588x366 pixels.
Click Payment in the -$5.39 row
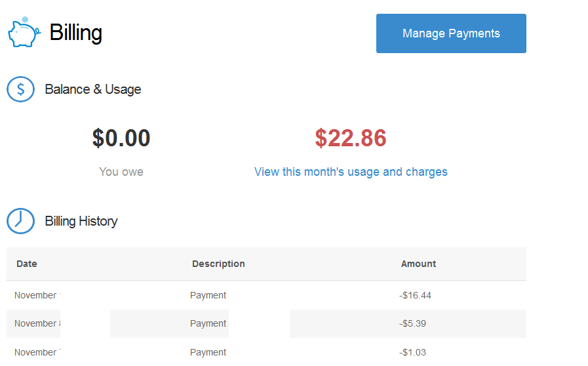point(208,323)
